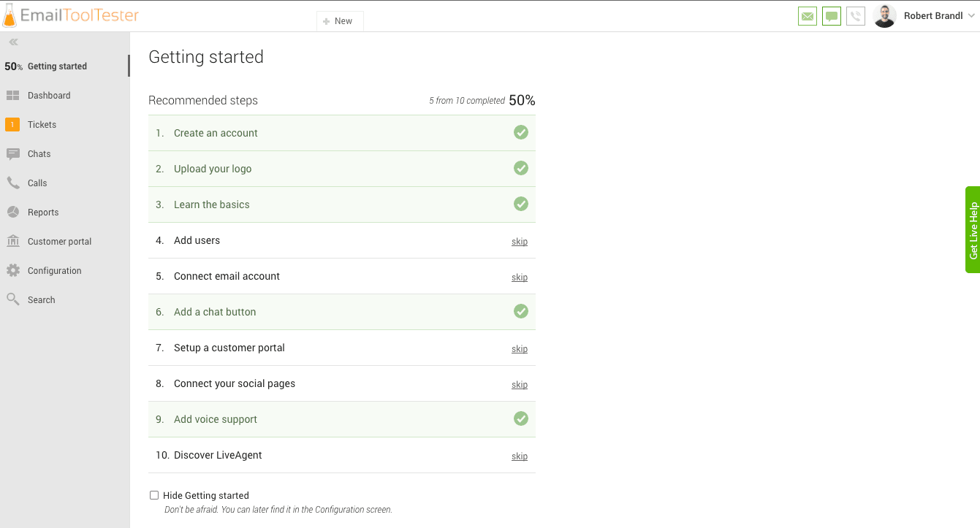The width and height of the screenshot is (980, 528).
Task: Click the grey phone status icon
Action: [856, 16]
